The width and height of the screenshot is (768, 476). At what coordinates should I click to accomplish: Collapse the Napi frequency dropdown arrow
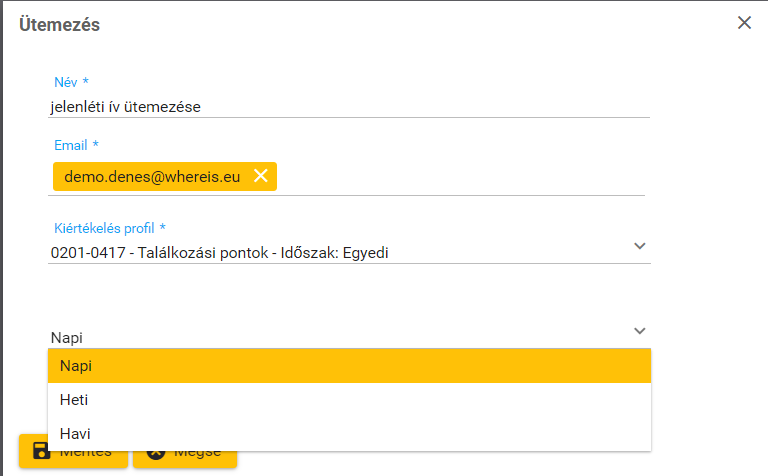(x=640, y=331)
